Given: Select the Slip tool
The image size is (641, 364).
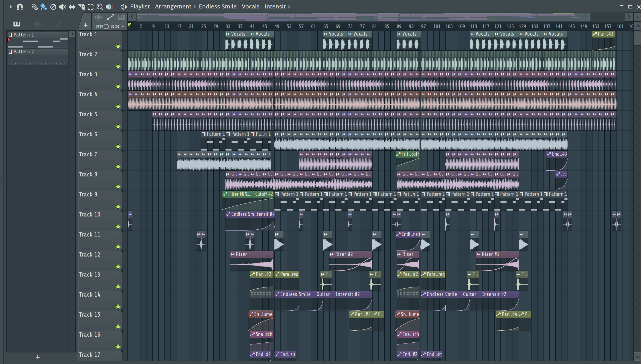Looking at the screenshot, I should 72,7.
